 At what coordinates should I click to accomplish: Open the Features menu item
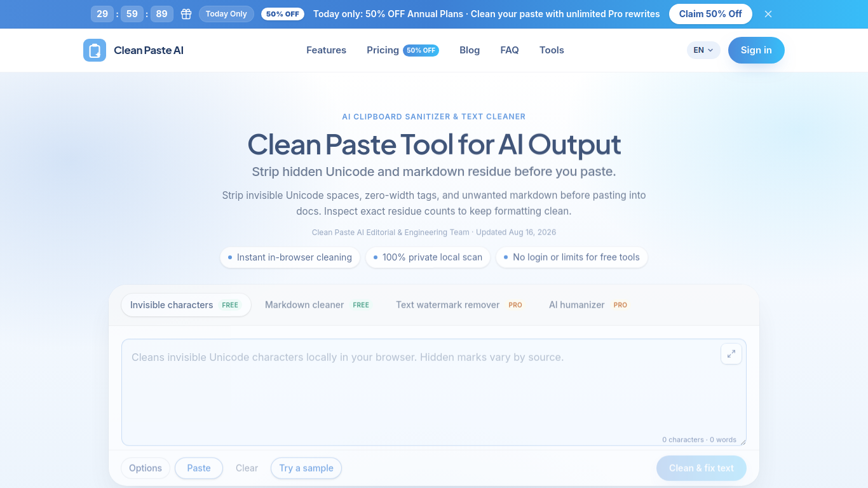[326, 50]
